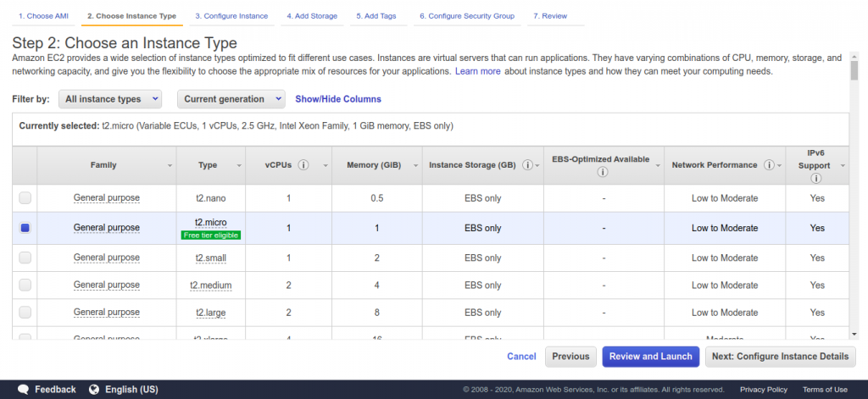
Task: Open 5. Add Tags tab
Action: point(376,16)
